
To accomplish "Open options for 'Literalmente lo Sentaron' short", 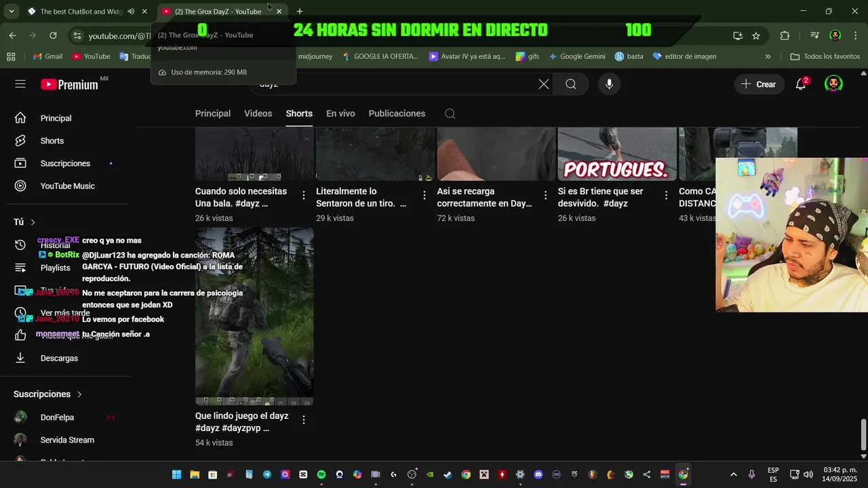I will pos(425,195).
